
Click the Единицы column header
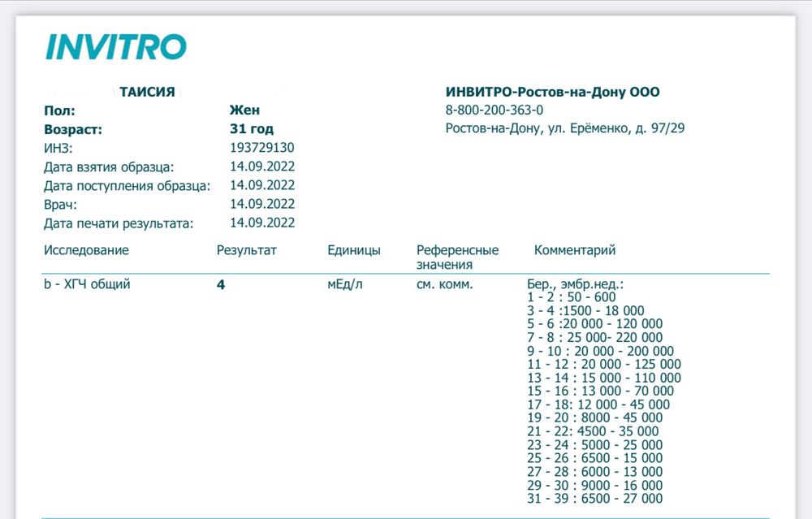tap(353, 250)
